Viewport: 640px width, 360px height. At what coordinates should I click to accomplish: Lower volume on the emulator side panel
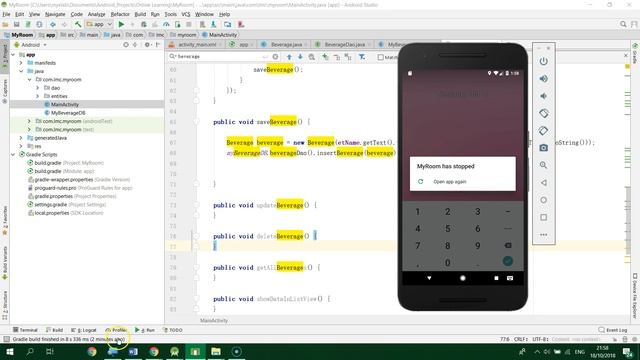click(x=543, y=96)
